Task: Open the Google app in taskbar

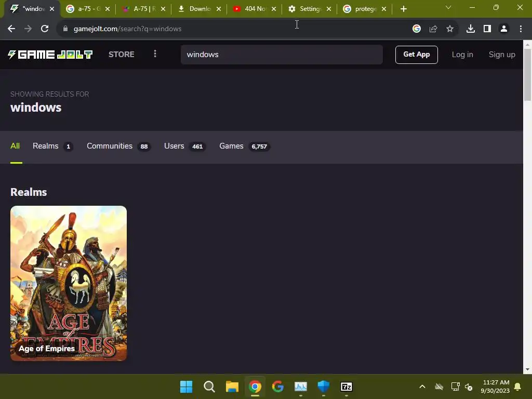Action: (277, 387)
